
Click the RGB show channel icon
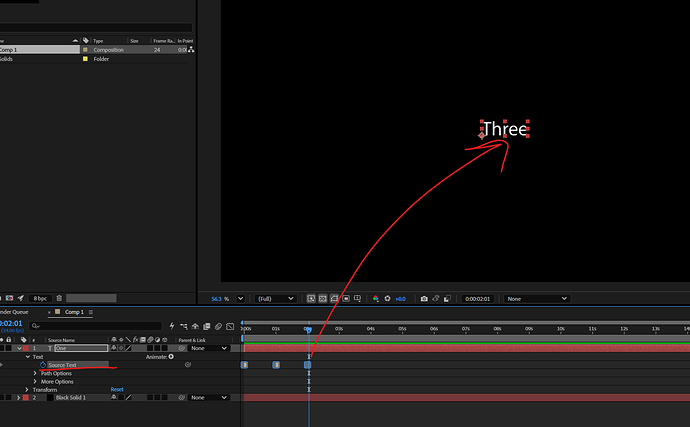tap(375, 298)
